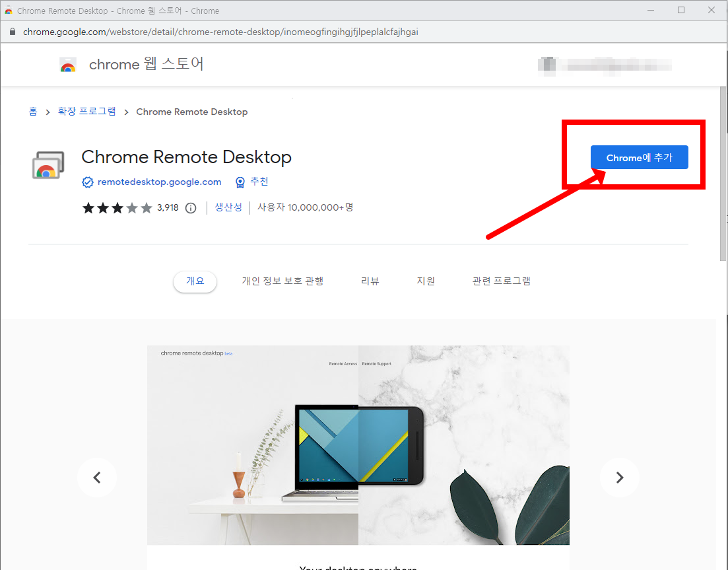Click the padlock icon in address bar
728x570 pixels.
[x=12, y=31]
